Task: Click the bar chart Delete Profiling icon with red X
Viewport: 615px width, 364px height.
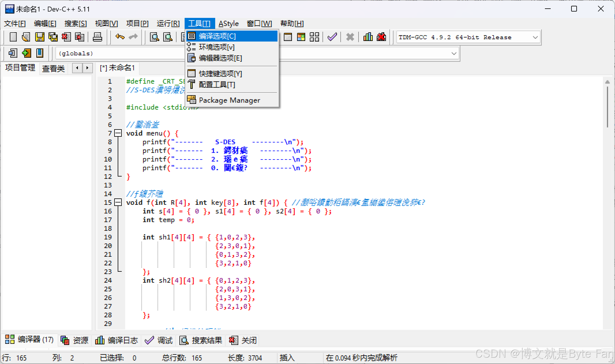Action: [x=381, y=37]
